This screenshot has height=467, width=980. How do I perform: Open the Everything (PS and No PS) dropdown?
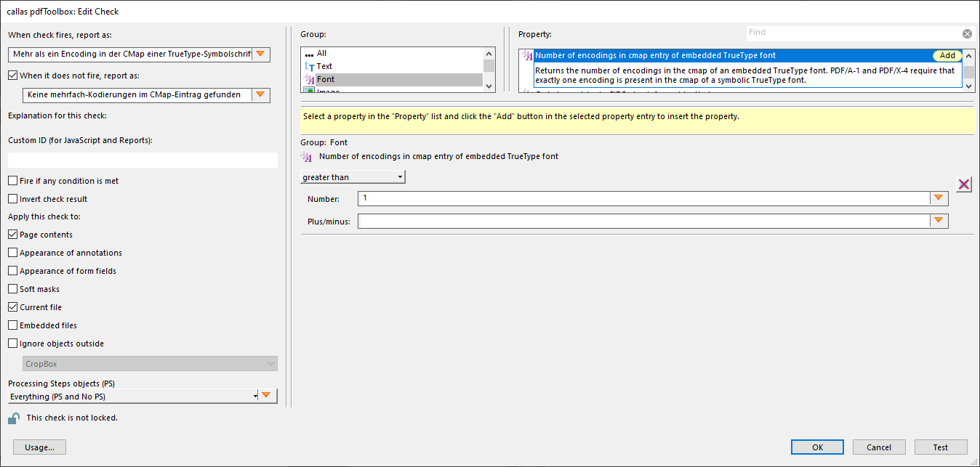(x=134, y=397)
